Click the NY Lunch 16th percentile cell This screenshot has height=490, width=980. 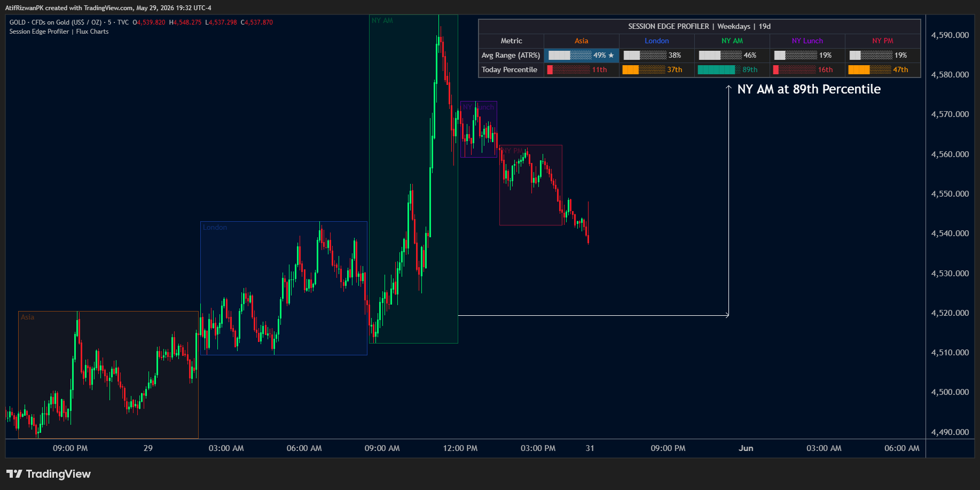807,69
